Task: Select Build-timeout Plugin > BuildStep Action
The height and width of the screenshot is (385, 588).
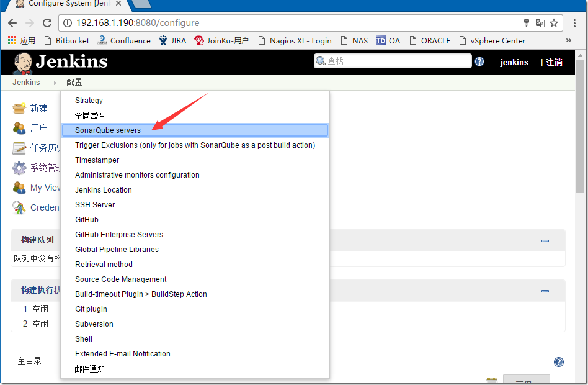Action: 195,294
